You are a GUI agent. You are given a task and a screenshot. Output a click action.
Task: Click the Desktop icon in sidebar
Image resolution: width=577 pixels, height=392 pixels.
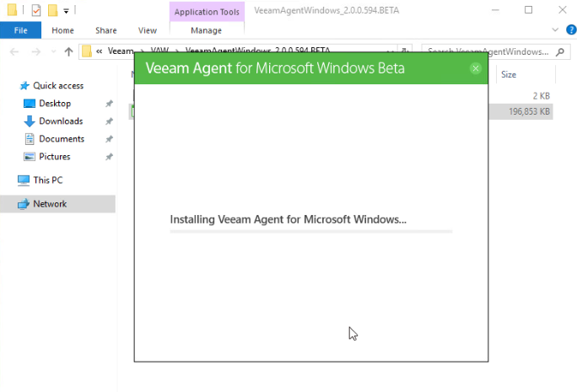tap(30, 104)
